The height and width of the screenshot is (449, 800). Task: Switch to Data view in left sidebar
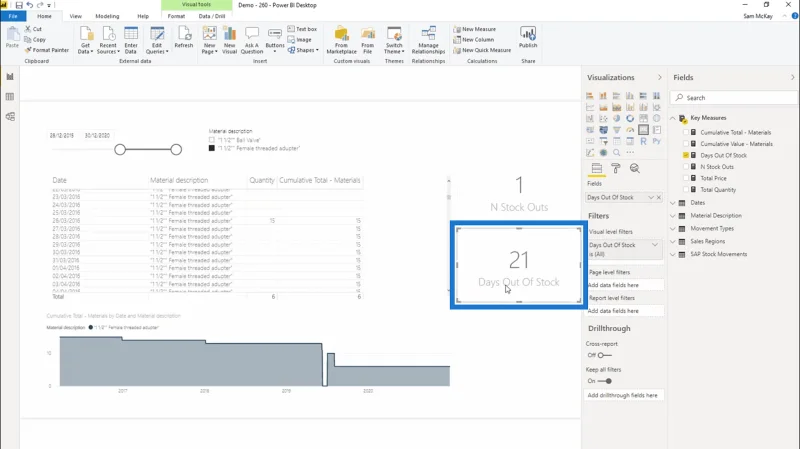(10, 96)
